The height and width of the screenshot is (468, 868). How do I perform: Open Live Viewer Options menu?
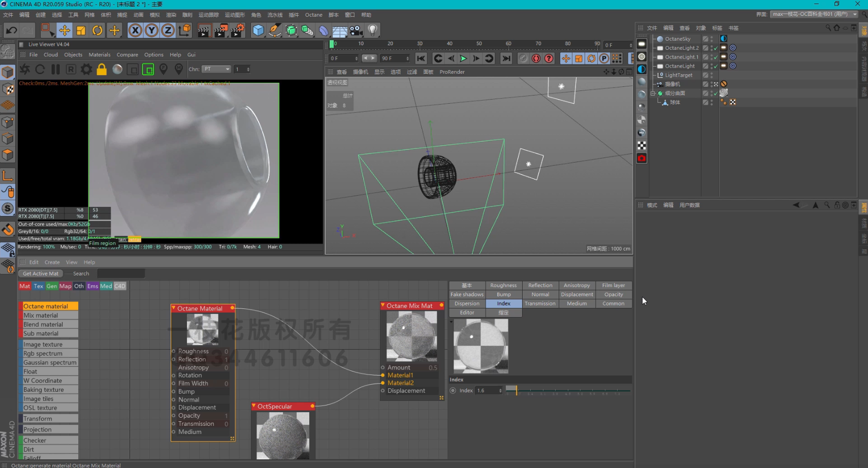point(153,55)
